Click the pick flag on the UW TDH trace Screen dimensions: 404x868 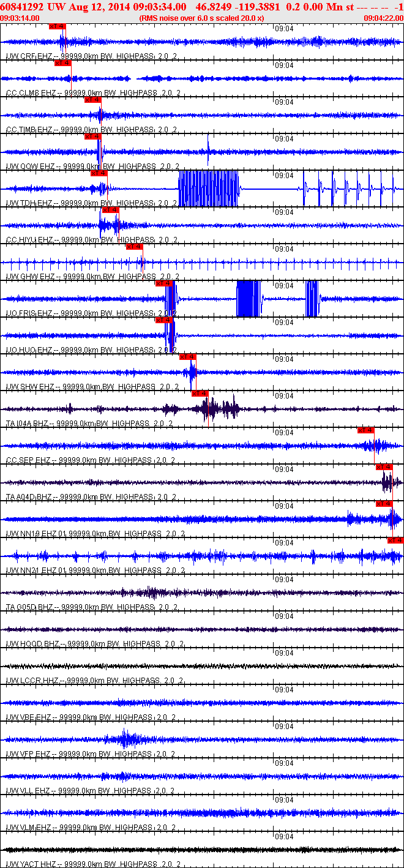coord(99,173)
